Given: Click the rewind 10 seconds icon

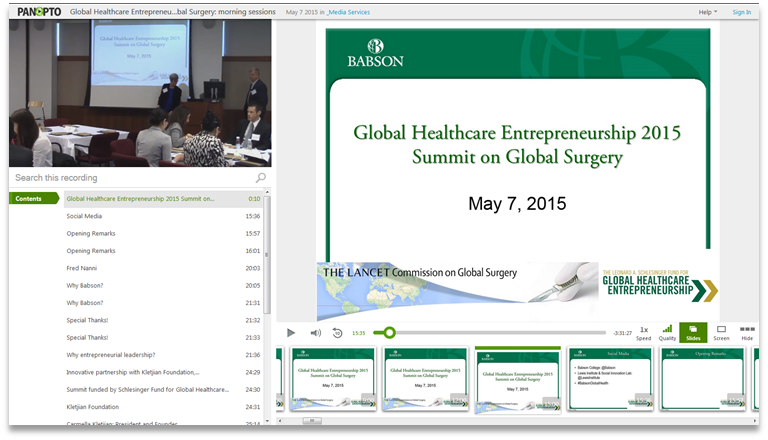Looking at the screenshot, I should (337, 333).
